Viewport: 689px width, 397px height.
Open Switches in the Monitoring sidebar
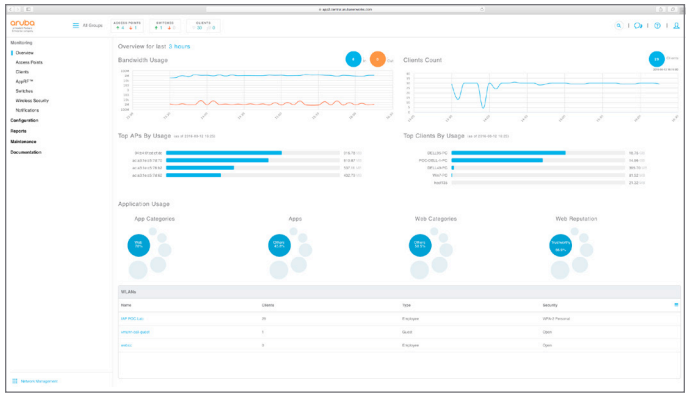tap(24, 91)
